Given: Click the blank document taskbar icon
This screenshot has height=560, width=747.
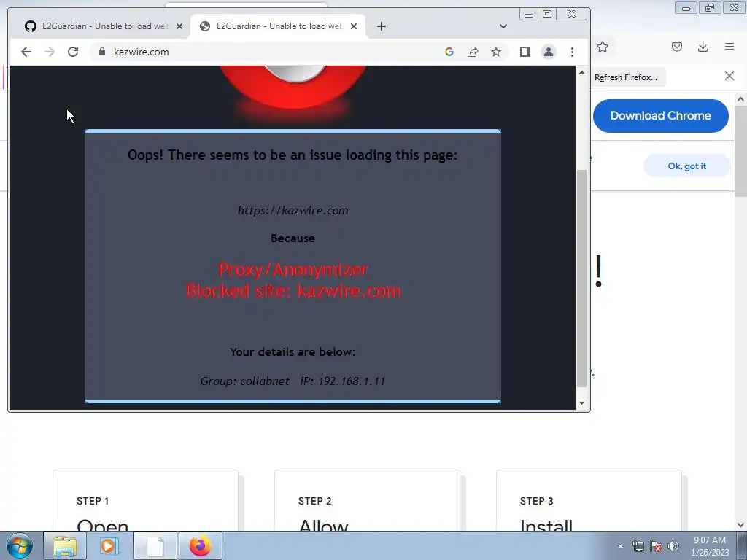Looking at the screenshot, I should (155, 545).
